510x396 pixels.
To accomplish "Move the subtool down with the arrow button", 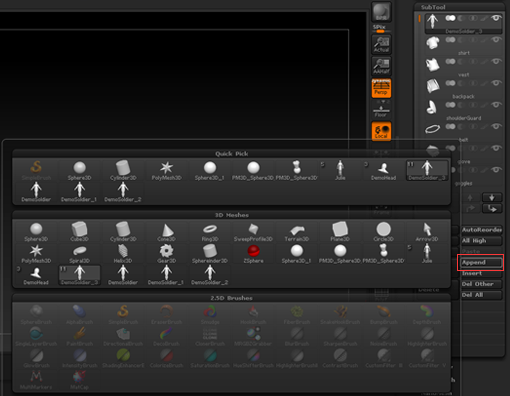I will tap(492, 198).
